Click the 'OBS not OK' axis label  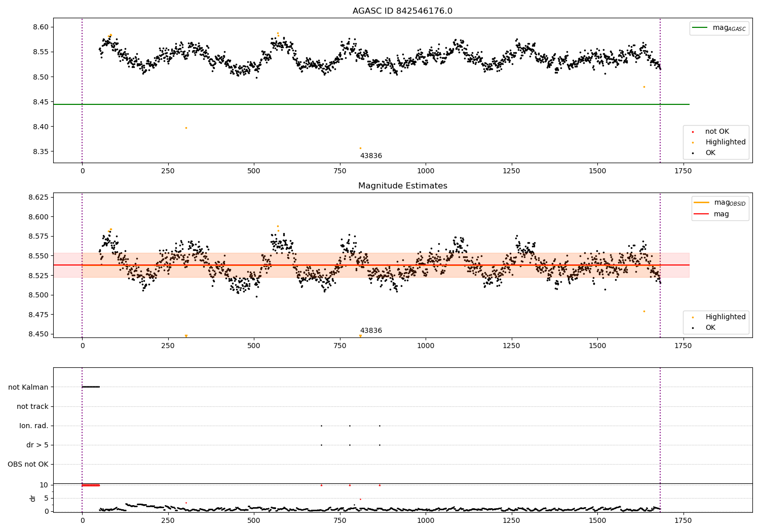point(28,464)
